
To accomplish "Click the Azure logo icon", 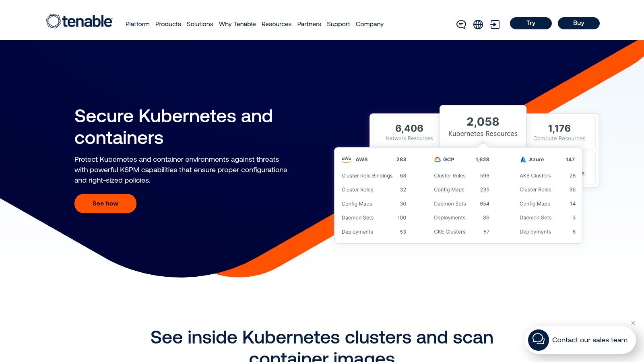I will [523, 160].
